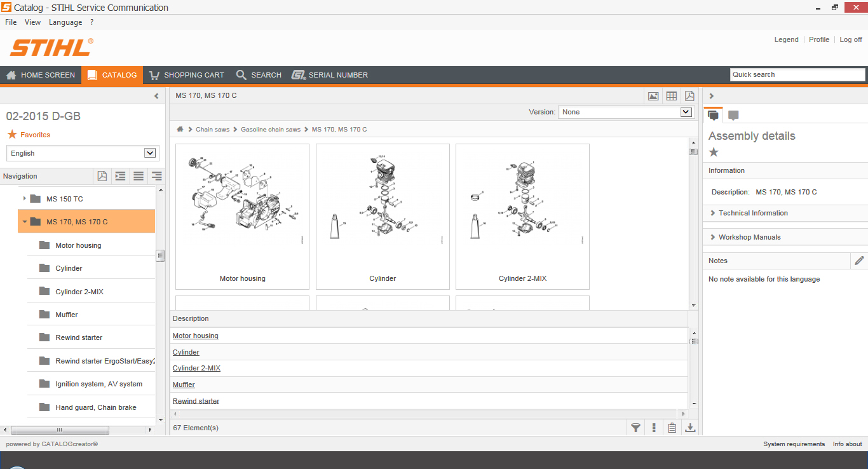868x469 pixels.
Task: Open the ? help menu
Action: point(92,22)
